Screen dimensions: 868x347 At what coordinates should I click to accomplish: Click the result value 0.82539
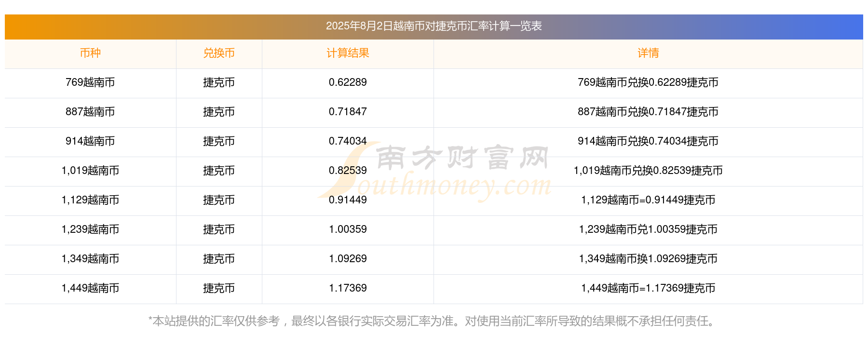pyautogui.click(x=348, y=171)
